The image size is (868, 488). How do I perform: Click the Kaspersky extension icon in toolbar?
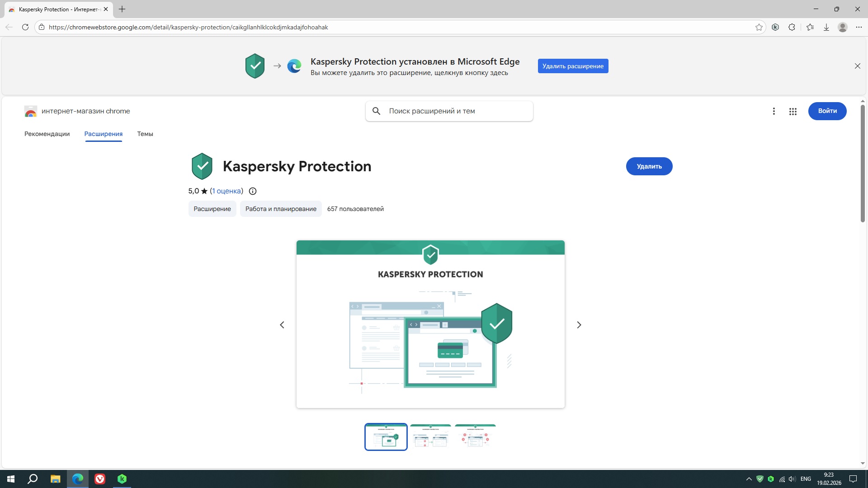point(775,27)
